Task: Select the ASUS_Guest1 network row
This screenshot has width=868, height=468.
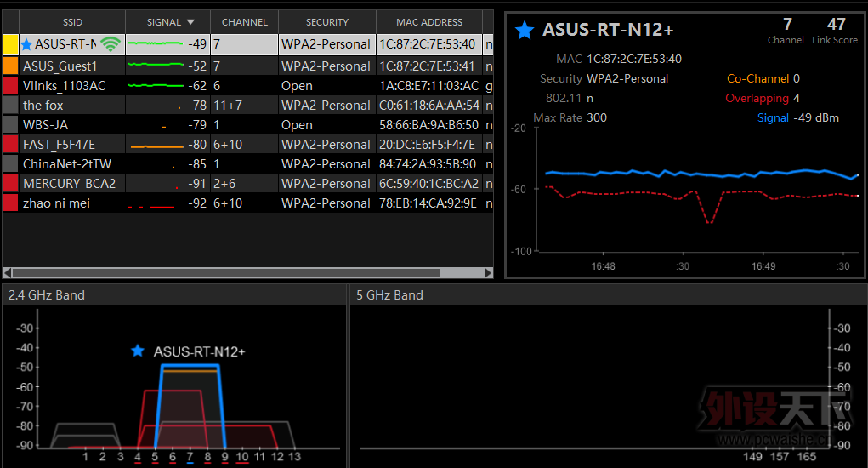Action: 248,66
